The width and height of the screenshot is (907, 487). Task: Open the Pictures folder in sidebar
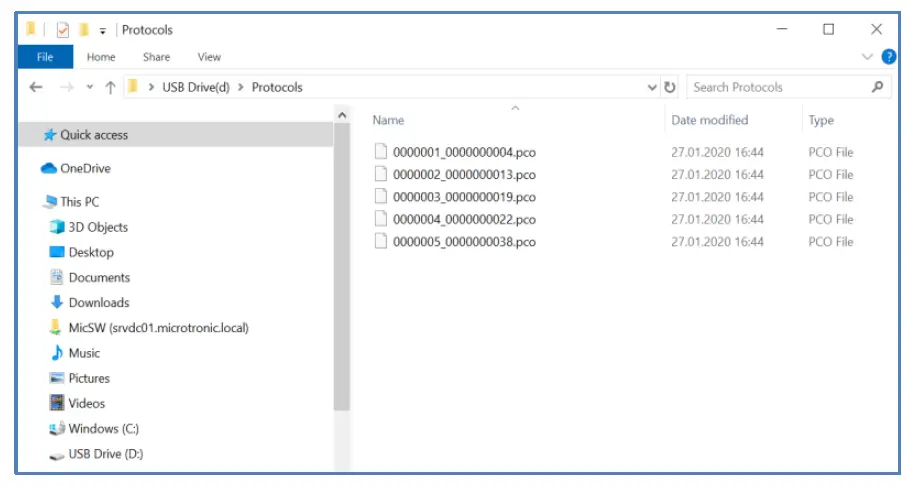[x=89, y=378]
